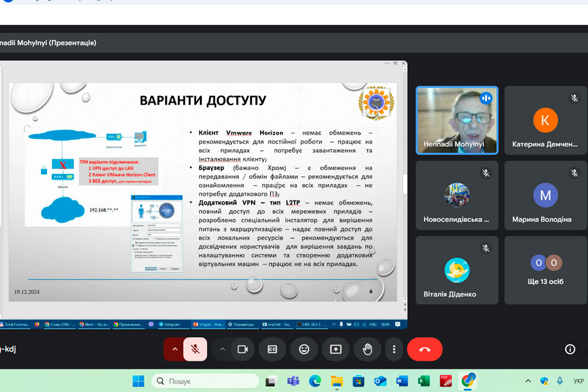Open Outlook from taskbar

coord(380,381)
